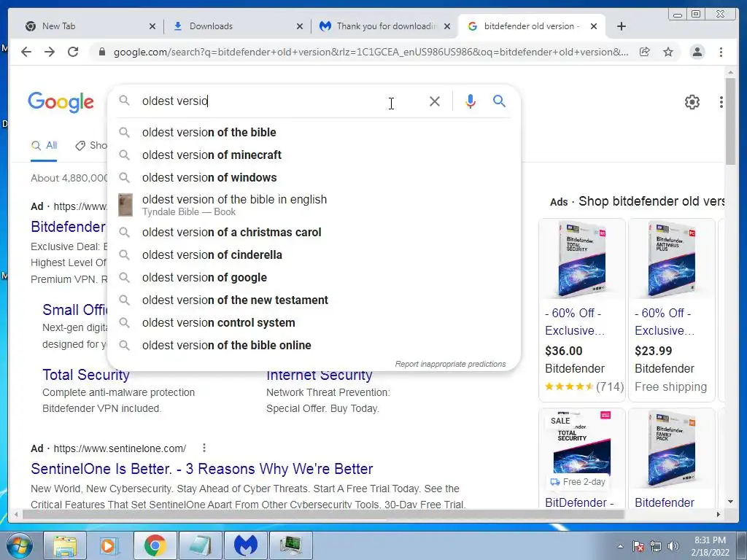Show hidden tray icons arrow
Viewport: 747px width, 560px height.
[620, 546]
